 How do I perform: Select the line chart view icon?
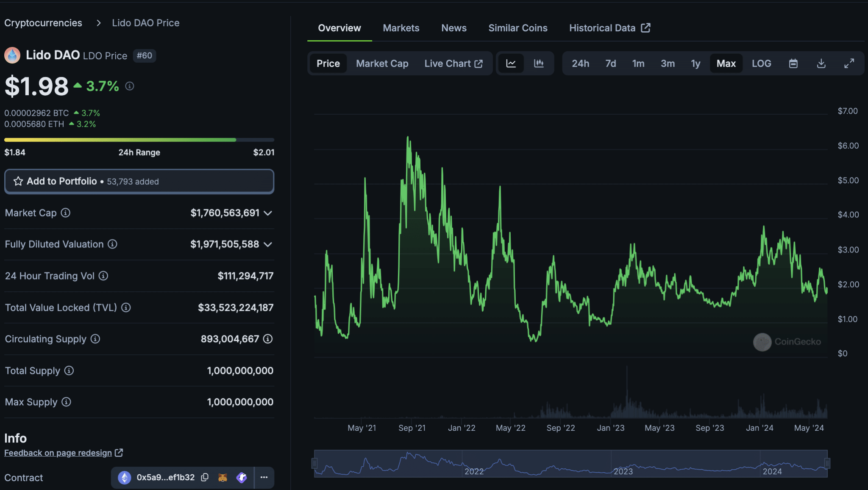point(511,63)
